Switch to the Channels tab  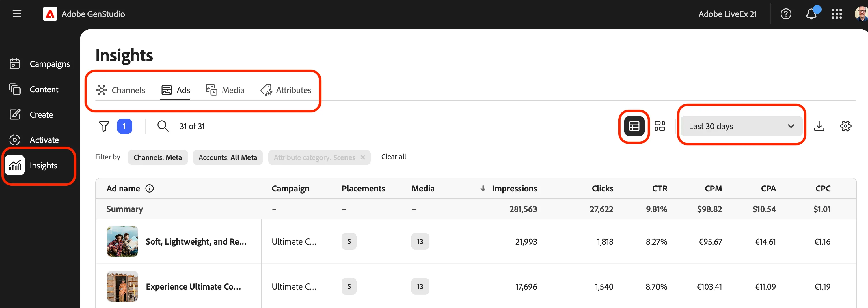click(120, 90)
